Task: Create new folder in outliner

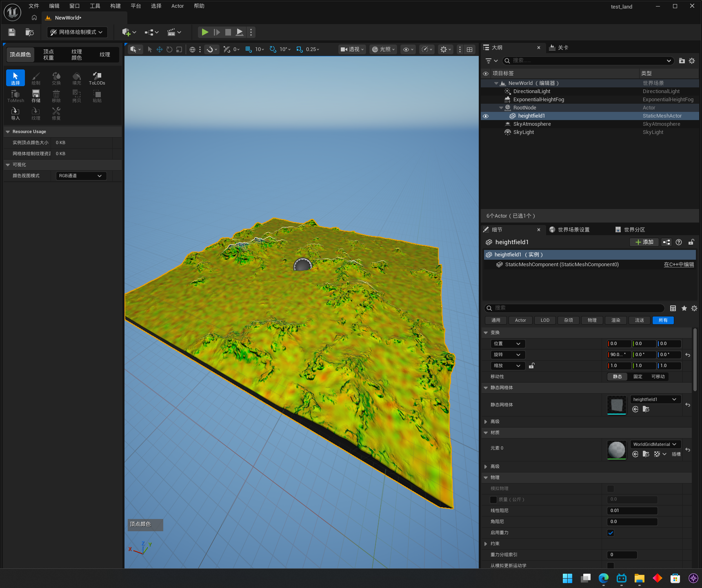Action: pyautogui.click(x=682, y=61)
